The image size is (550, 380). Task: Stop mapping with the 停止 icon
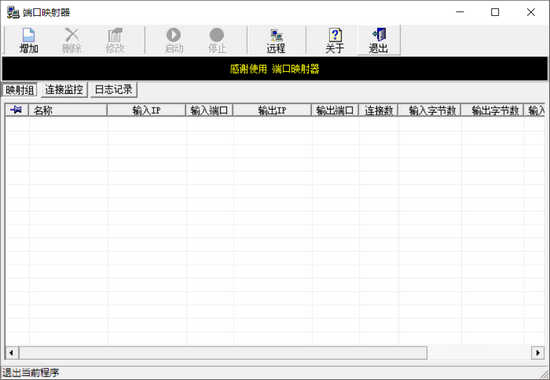coord(217,35)
